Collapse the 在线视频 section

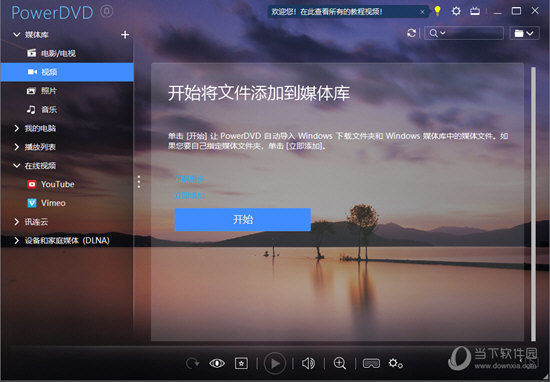(x=16, y=166)
